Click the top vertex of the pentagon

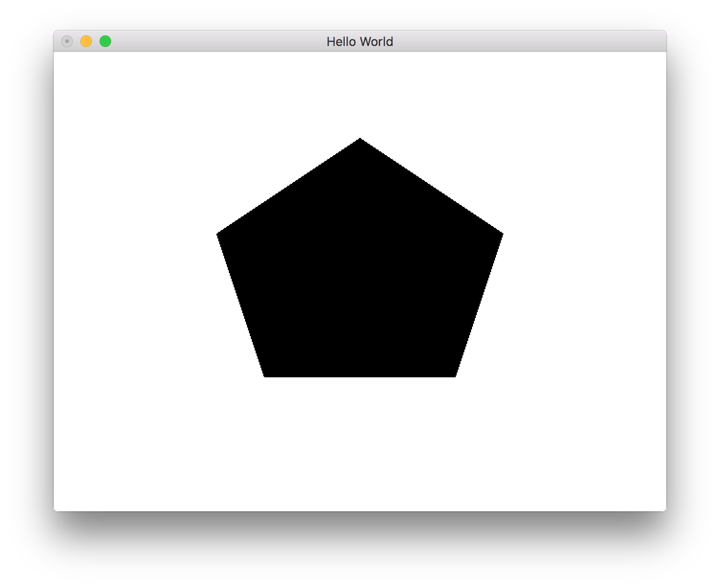pos(360,139)
